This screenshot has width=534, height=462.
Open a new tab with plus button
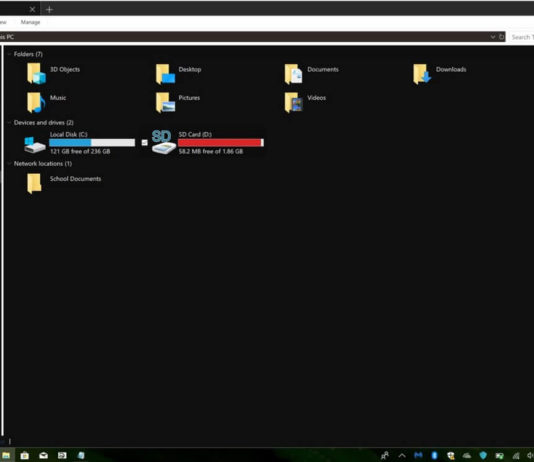[49, 10]
